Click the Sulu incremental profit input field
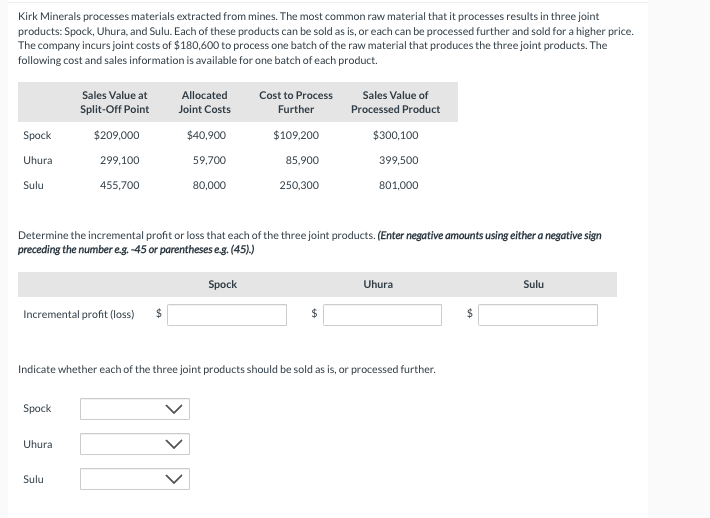Image resolution: width=710 pixels, height=518 pixels. tap(538, 315)
